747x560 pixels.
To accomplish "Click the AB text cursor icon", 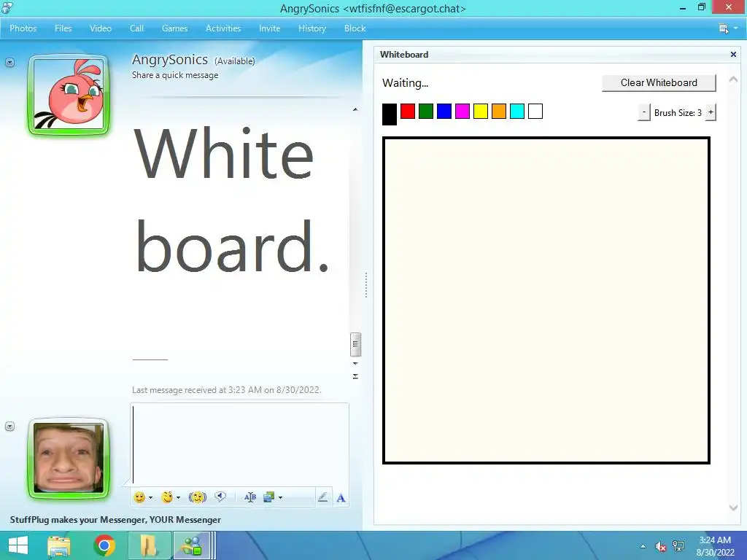I will coord(250,497).
